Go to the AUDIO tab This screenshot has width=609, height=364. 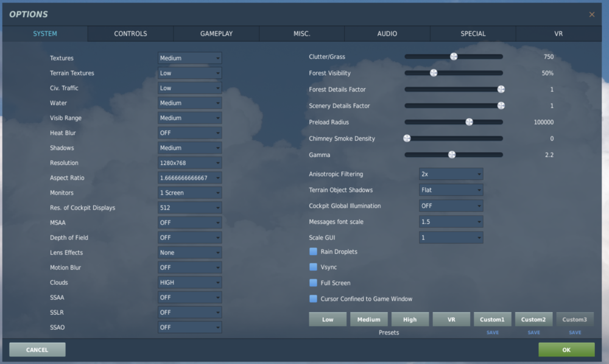coord(387,33)
